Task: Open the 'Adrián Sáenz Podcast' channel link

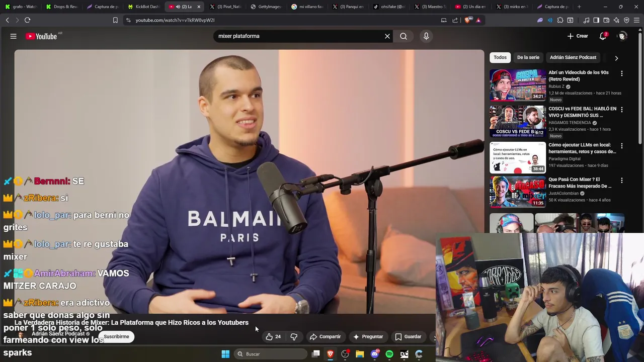Action: [x=58, y=334]
